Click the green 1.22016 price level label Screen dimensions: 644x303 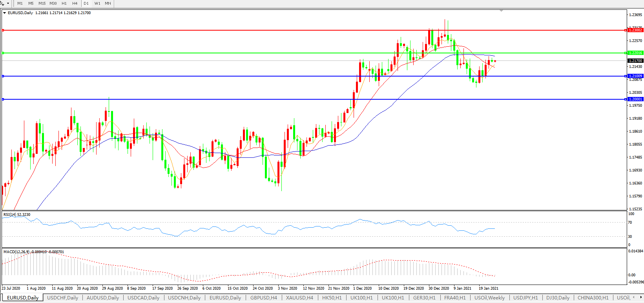[635, 53]
